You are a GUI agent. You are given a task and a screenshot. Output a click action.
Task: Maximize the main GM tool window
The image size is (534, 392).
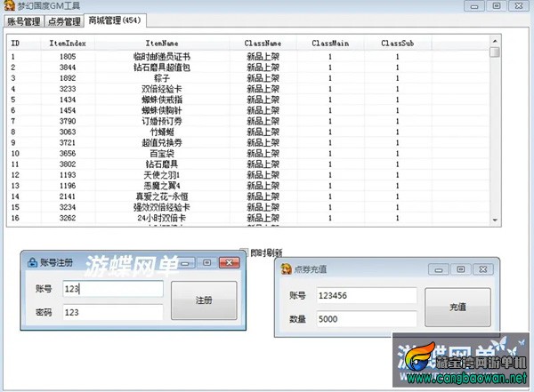(497, 6)
